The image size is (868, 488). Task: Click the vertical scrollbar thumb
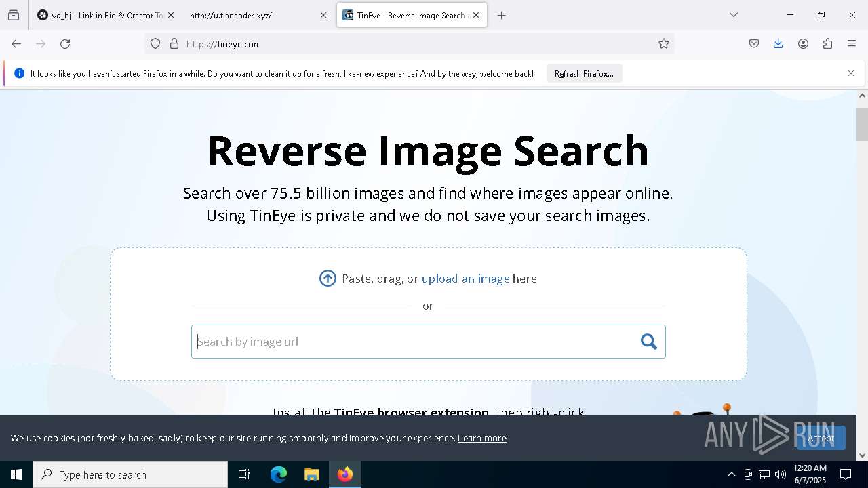point(862,124)
